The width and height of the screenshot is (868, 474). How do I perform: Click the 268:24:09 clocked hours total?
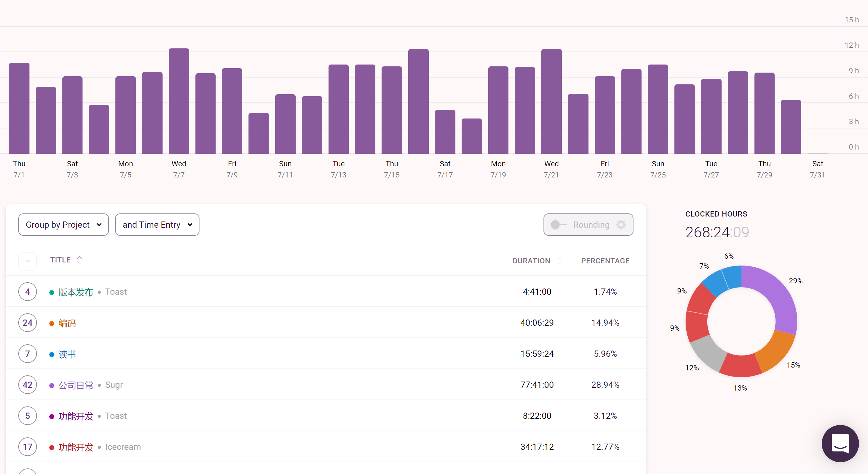tap(717, 232)
